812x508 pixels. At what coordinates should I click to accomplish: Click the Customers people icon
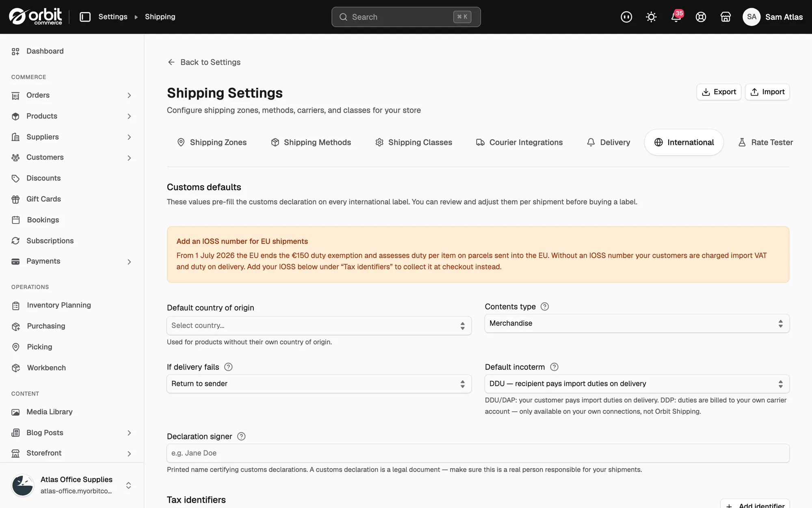pos(15,158)
